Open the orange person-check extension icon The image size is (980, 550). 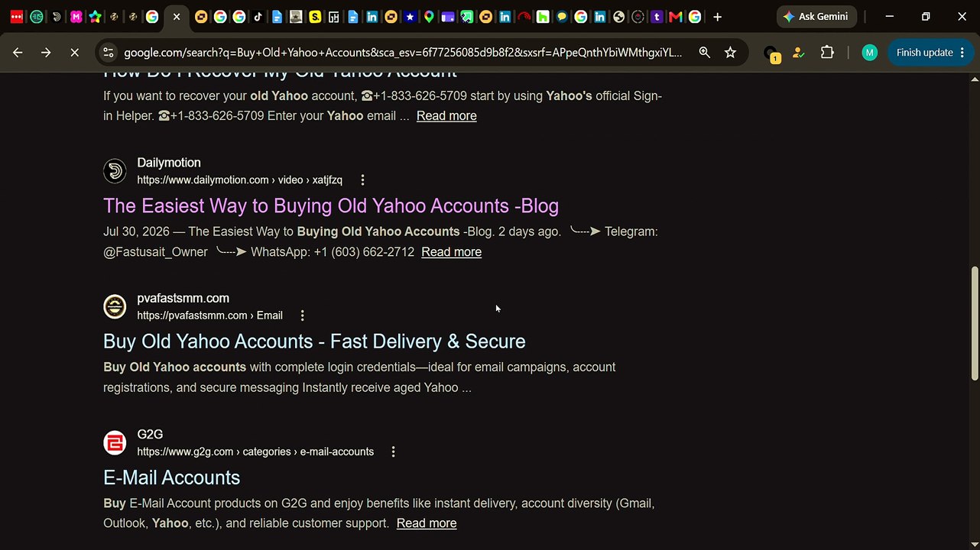pyautogui.click(x=798, y=53)
